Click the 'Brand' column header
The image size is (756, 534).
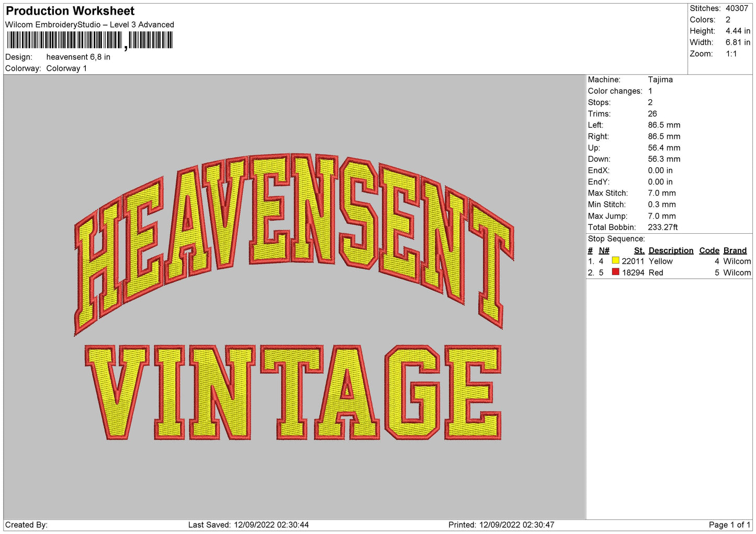point(735,251)
